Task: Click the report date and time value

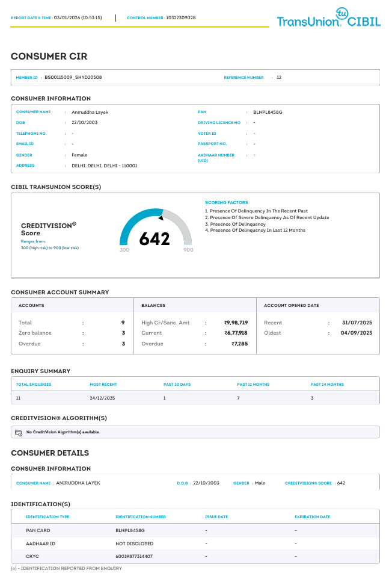Action: click(x=78, y=17)
